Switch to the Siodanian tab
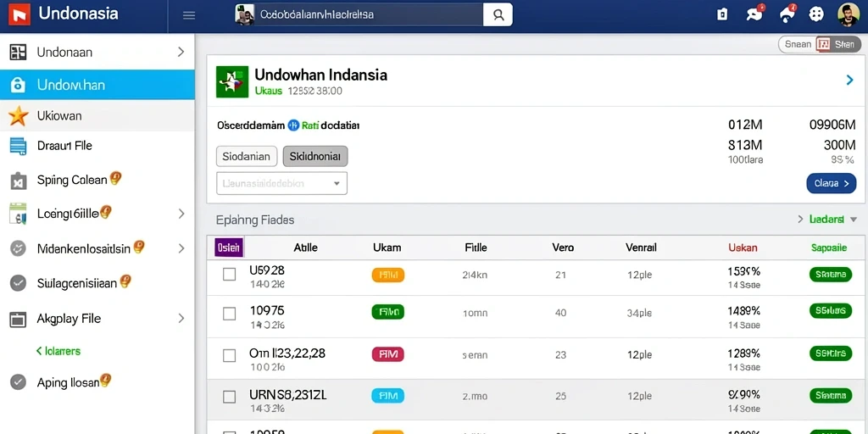The image size is (868, 434). coord(247,157)
